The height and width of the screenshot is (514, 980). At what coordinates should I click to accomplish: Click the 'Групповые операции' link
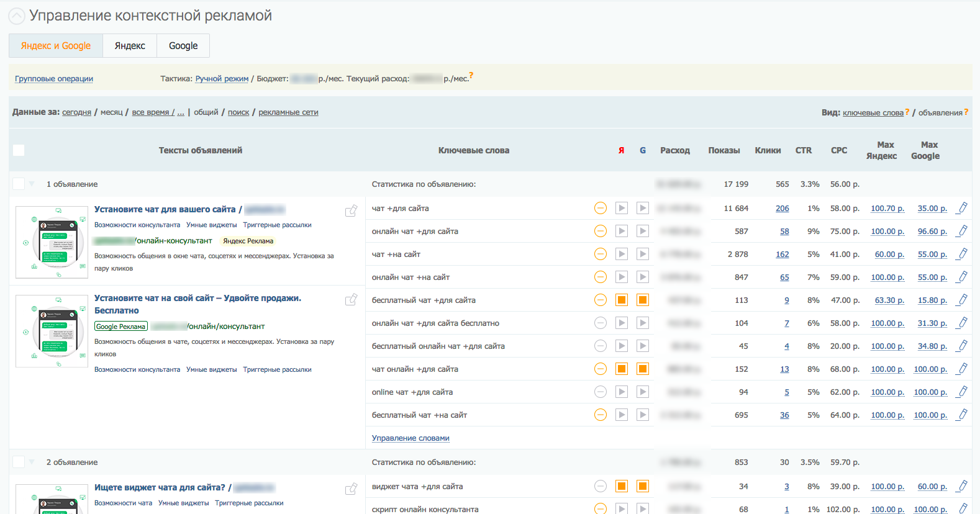pyautogui.click(x=54, y=79)
